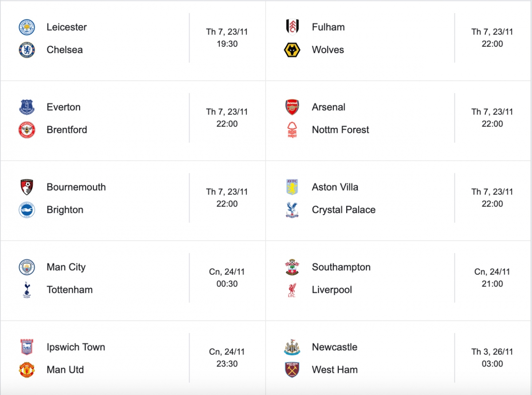Select the Brighton team name
The image size is (532, 395).
pos(65,210)
